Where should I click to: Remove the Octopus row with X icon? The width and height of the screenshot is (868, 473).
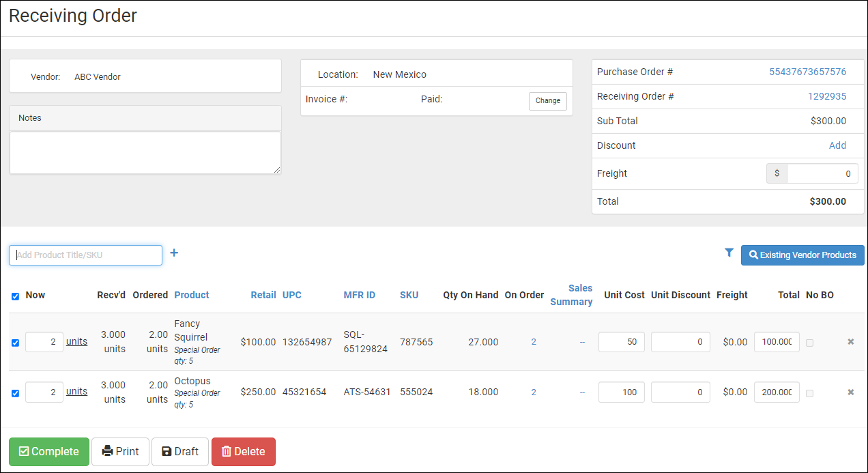pyautogui.click(x=850, y=392)
